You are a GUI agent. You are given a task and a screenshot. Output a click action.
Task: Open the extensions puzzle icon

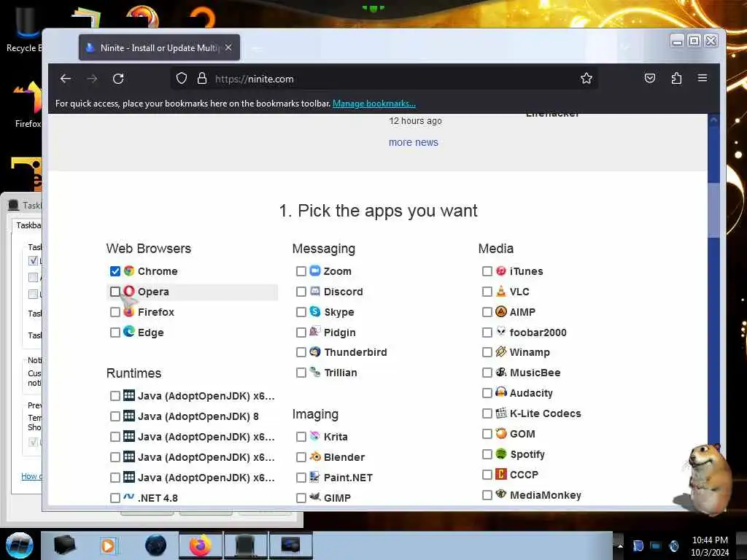(x=676, y=78)
